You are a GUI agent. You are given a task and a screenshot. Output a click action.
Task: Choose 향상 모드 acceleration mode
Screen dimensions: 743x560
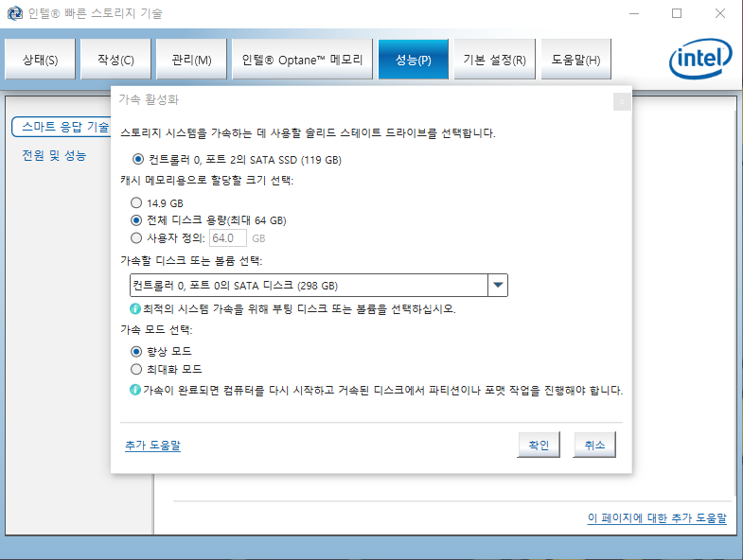click(136, 352)
